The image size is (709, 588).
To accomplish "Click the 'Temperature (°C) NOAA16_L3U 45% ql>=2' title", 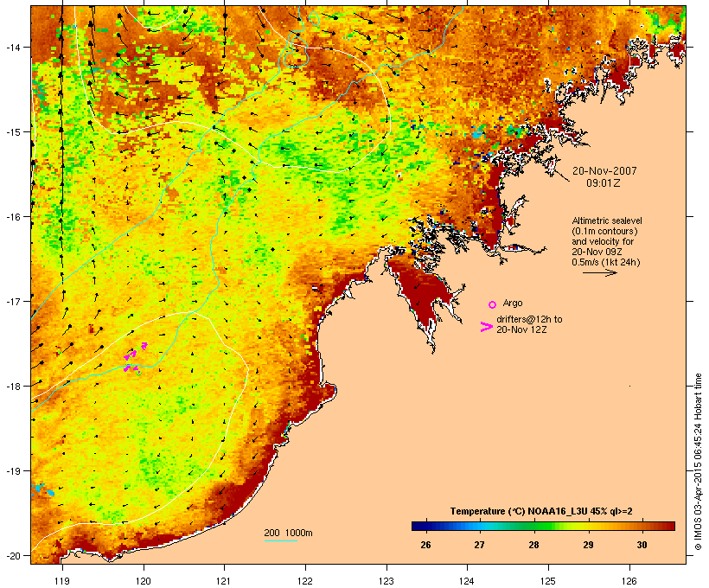I will tap(541, 511).
